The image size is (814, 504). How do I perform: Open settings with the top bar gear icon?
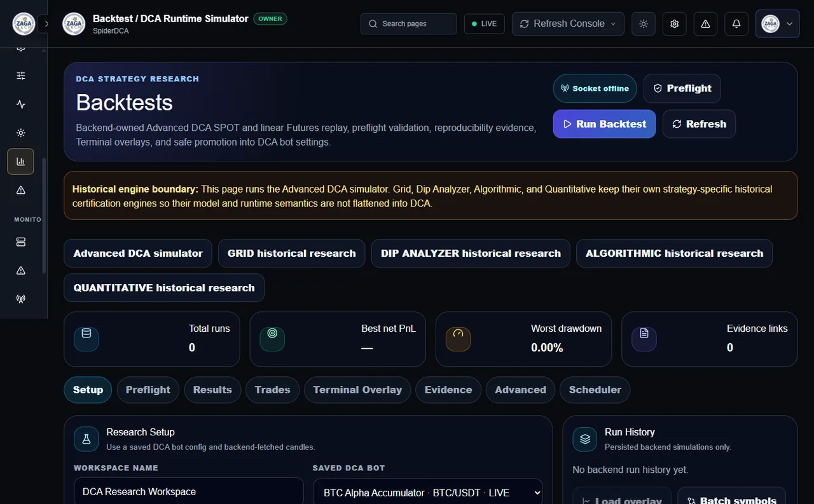(x=675, y=24)
